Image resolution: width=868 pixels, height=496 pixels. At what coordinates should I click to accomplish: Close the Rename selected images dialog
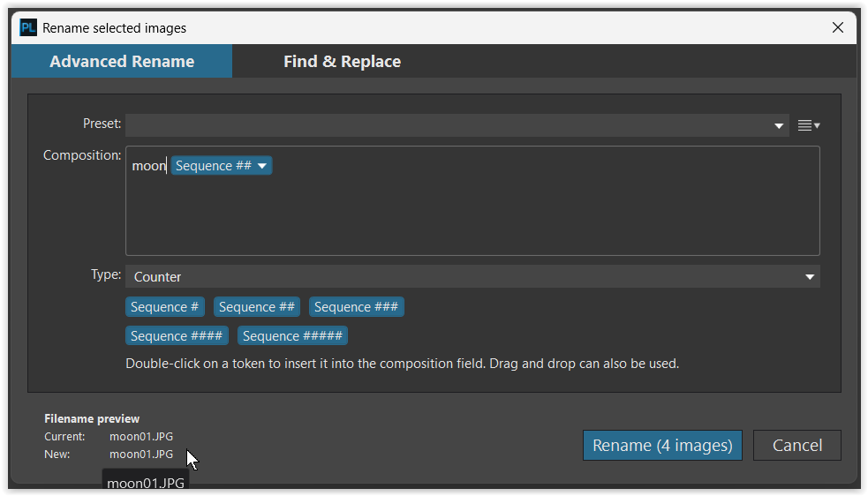coord(838,27)
